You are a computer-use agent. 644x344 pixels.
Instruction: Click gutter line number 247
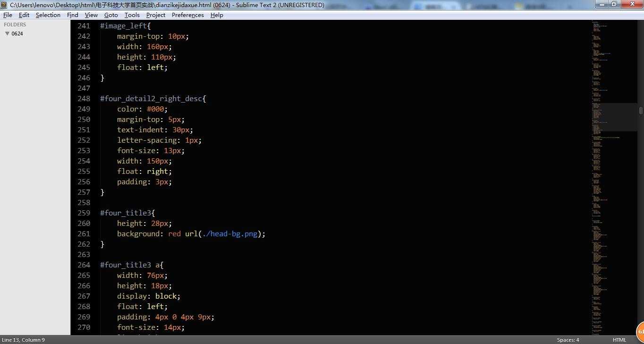[84, 88]
